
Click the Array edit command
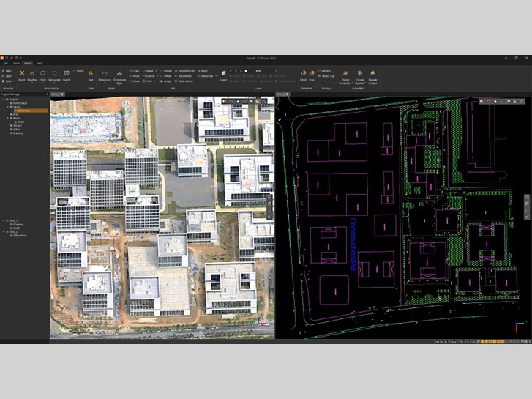point(165,81)
